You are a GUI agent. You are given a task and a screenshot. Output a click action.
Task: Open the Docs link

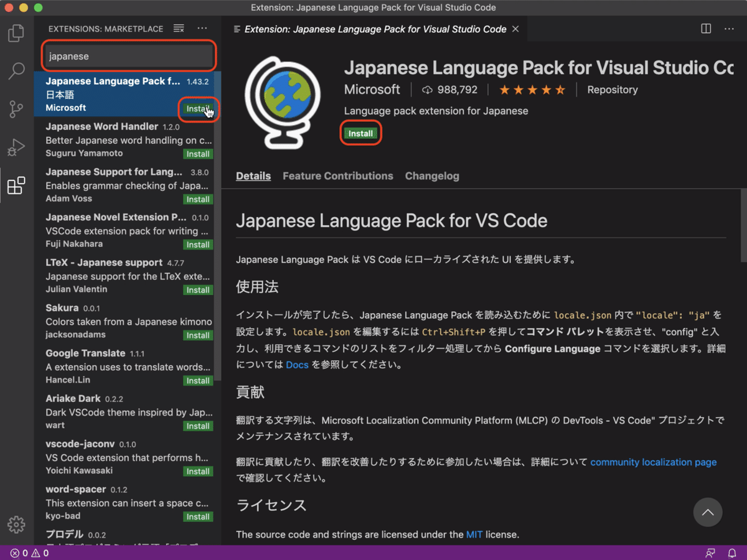[297, 365]
